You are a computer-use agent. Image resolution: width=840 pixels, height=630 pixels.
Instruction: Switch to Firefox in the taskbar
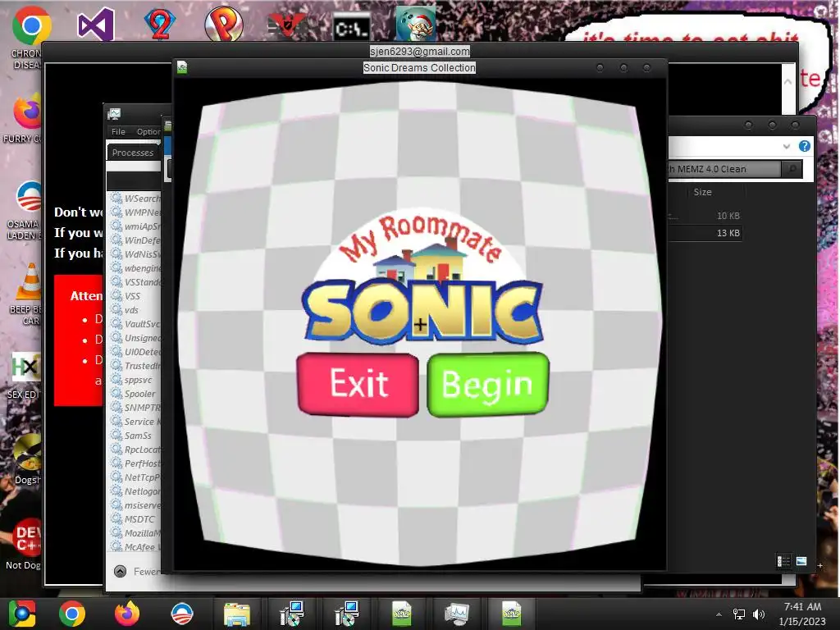(x=127, y=614)
